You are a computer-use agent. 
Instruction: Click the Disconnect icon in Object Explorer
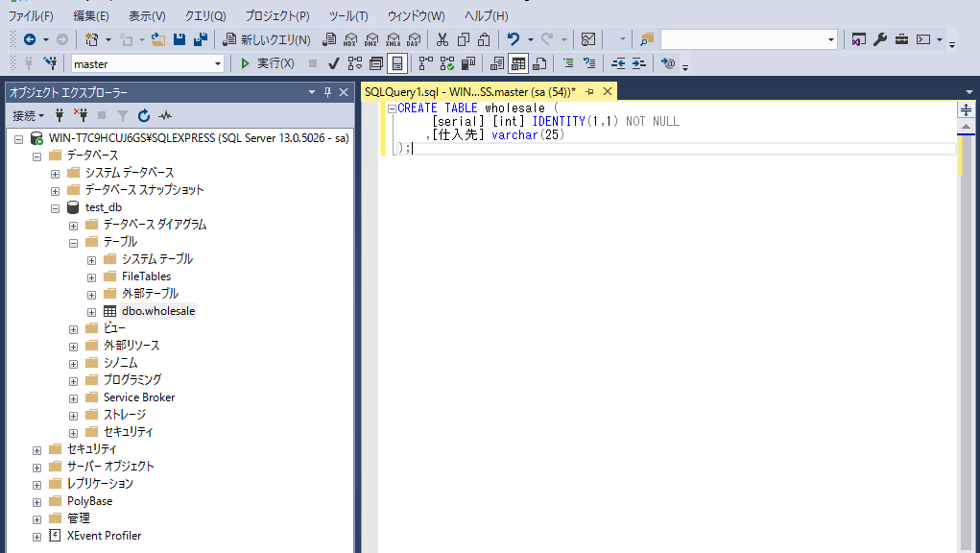point(81,115)
